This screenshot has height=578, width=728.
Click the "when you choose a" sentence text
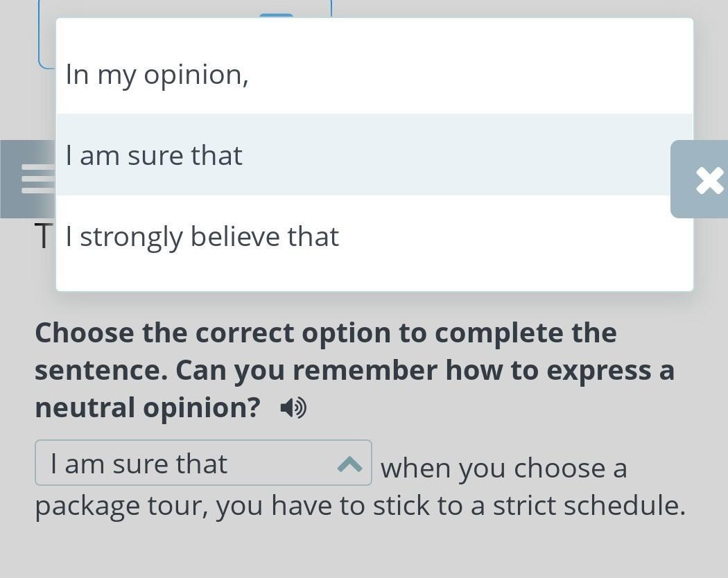click(x=503, y=468)
